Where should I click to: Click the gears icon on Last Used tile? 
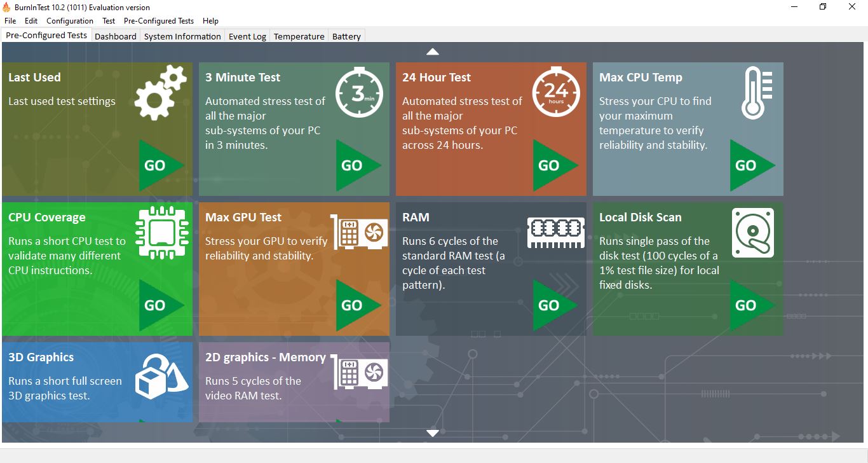tap(161, 93)
